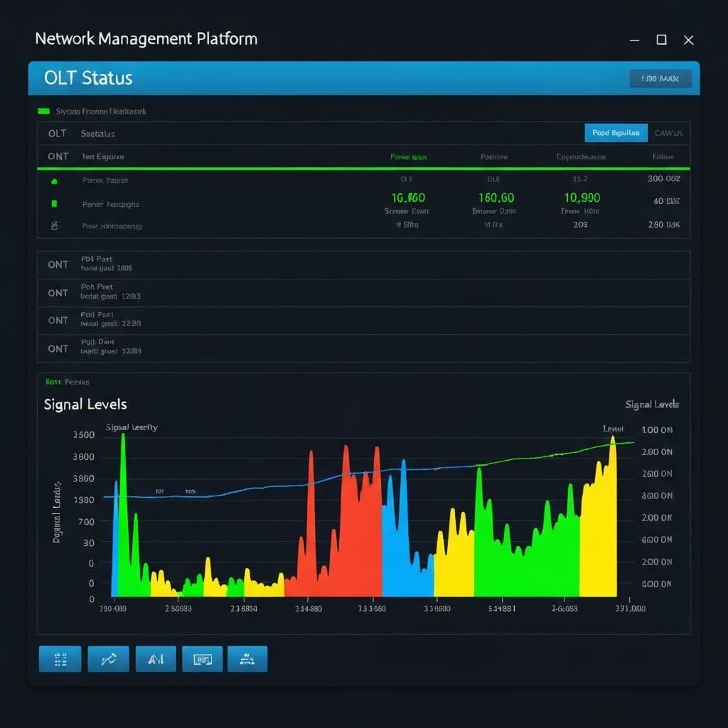Click the trend line chart toolbar icon

click(x=108, y=659)
